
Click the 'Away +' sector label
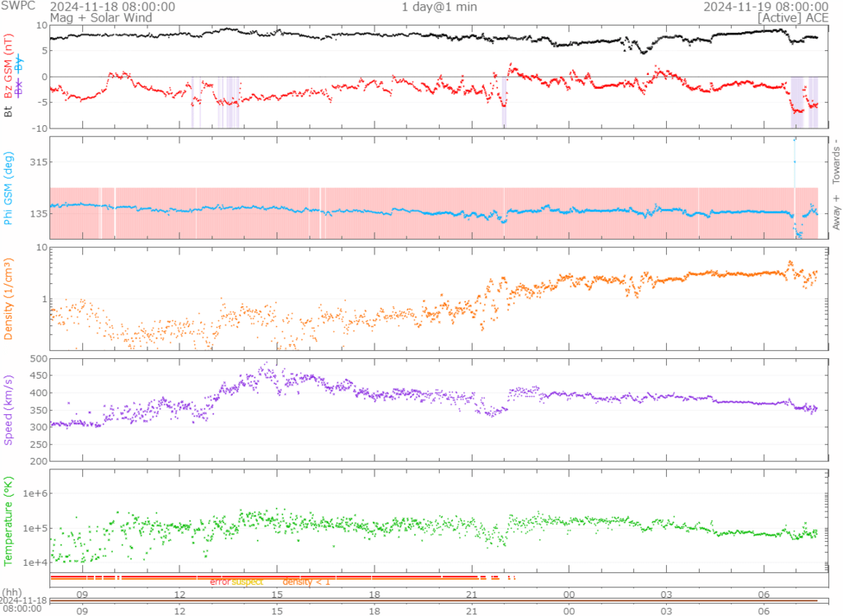point(836,212)
